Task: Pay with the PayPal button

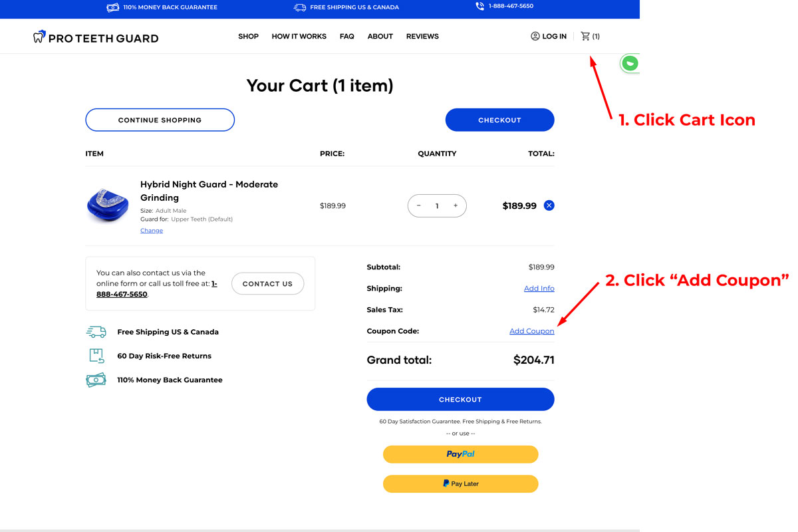Action: pyautogui.click(x=460, y=454)
